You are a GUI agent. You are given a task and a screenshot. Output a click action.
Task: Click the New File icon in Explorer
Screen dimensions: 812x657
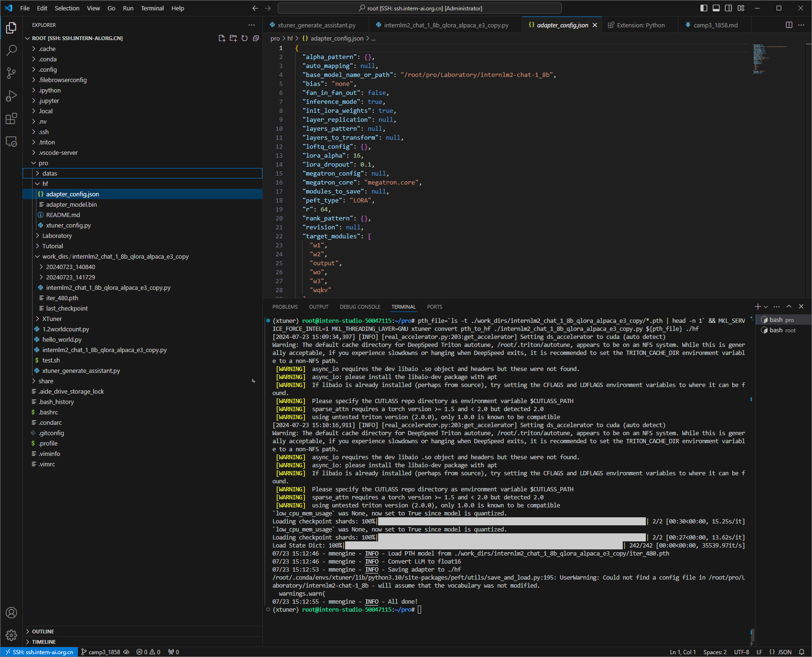(222, 38)
